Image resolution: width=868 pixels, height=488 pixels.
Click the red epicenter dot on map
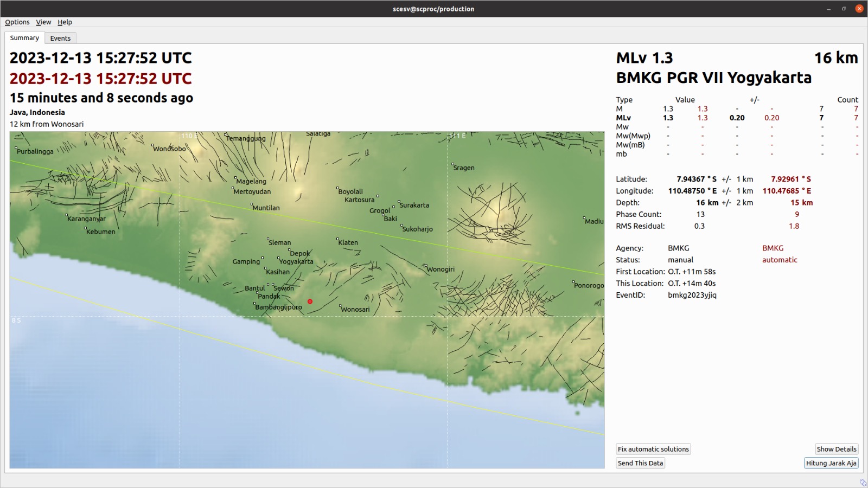(x=310, y=301)
